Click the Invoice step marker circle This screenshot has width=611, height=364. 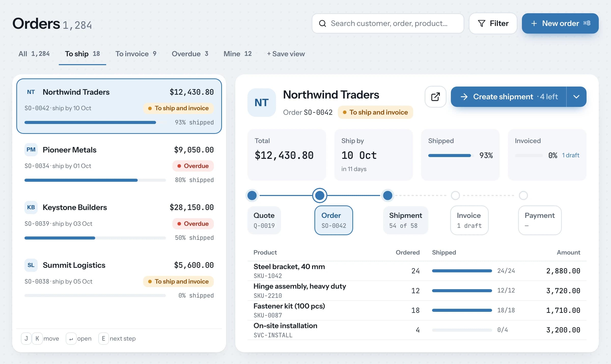(x=455, y=195)
